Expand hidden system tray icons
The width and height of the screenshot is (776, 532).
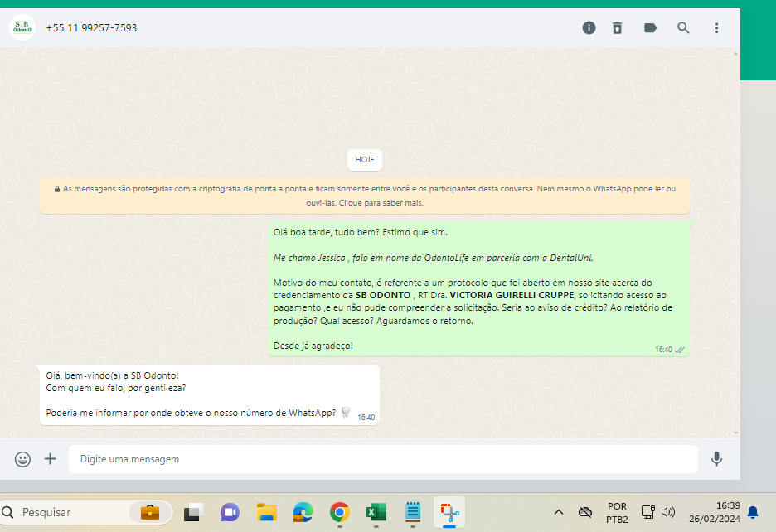[558, 512]
